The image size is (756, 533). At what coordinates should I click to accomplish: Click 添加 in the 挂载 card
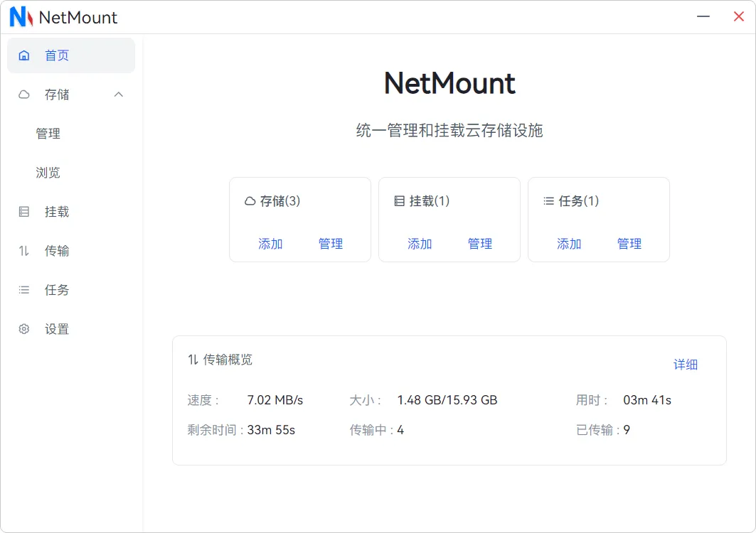(x=420, y=244)
